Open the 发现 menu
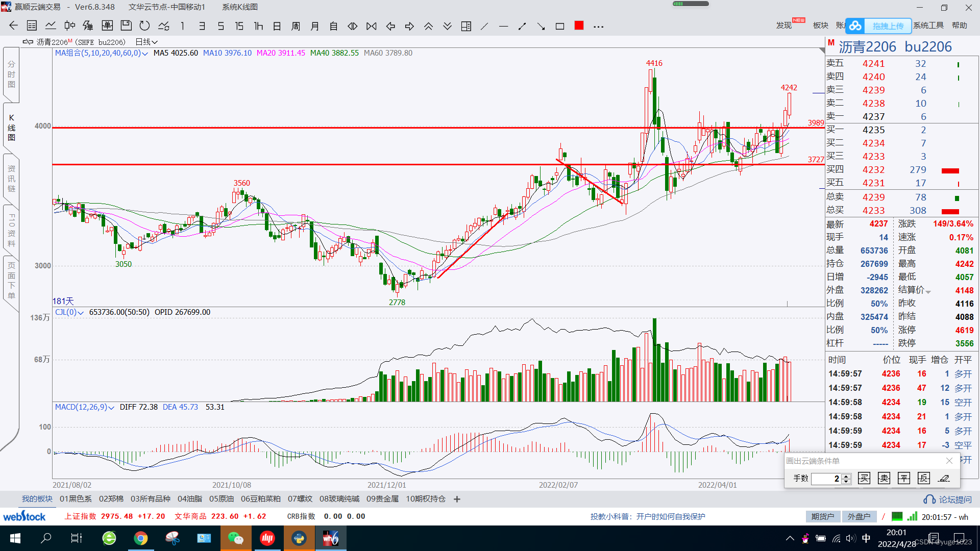This screenshot has height=551, width=980. click(x=784, y=26)
